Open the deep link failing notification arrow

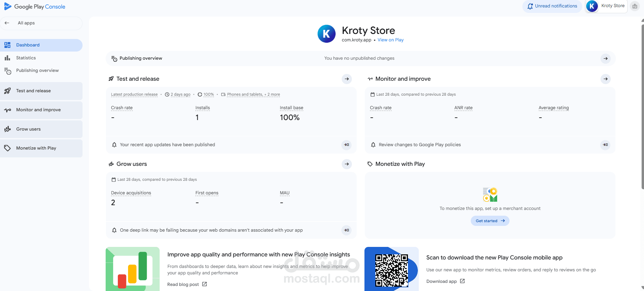(346, 230)
